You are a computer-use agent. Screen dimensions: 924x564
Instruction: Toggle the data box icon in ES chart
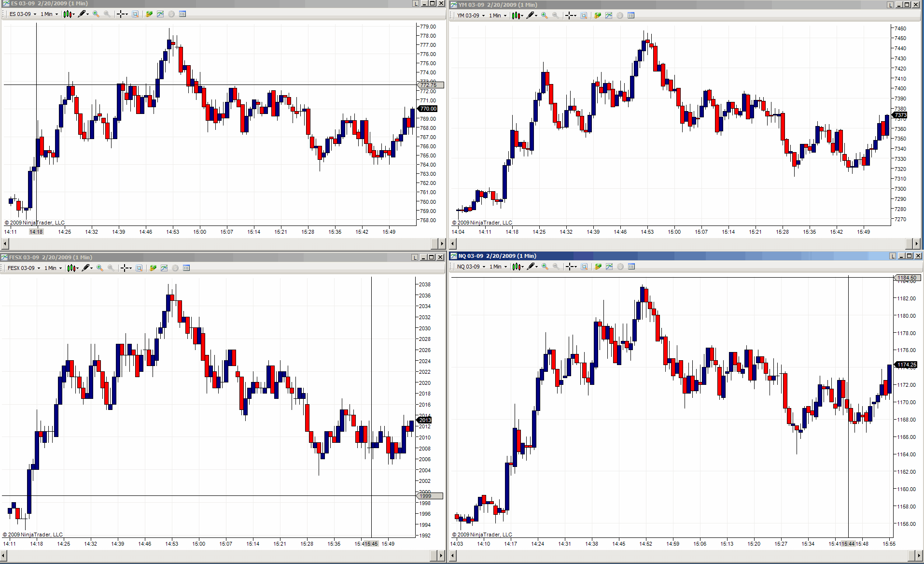pos(135,14)
